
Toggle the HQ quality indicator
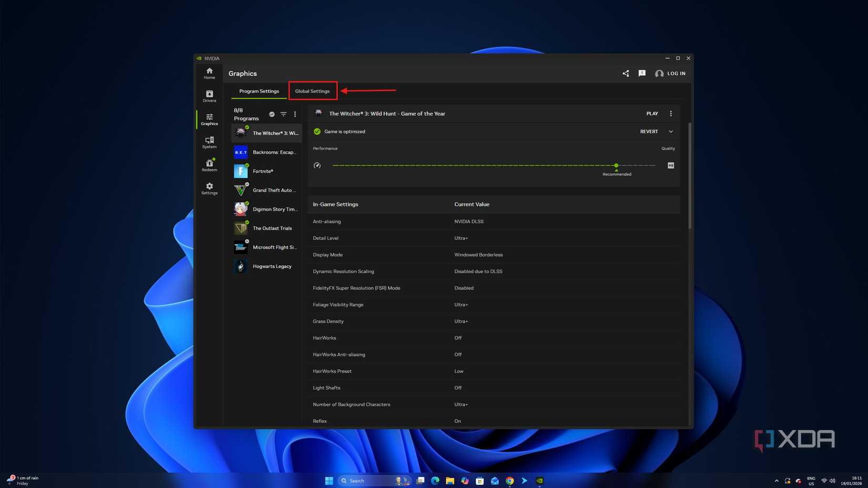tap(671, 165)
